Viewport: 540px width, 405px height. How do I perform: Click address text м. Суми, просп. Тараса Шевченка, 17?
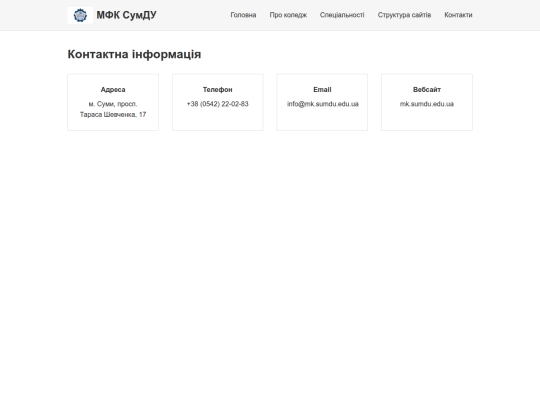(x=113, y=109)
